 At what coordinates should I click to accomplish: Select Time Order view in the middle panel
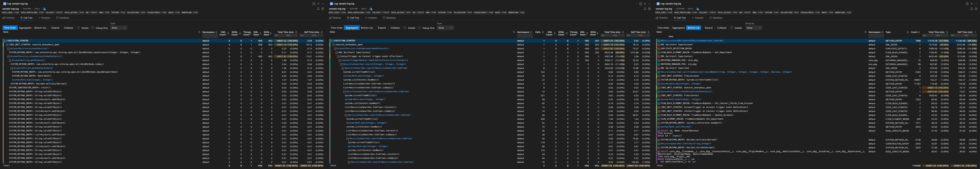(336, 28)
